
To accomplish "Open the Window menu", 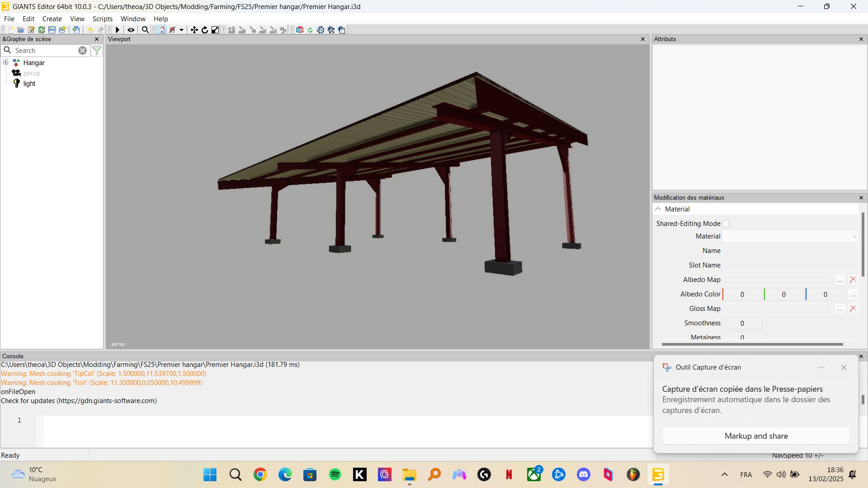I will (x=132, y=19).
